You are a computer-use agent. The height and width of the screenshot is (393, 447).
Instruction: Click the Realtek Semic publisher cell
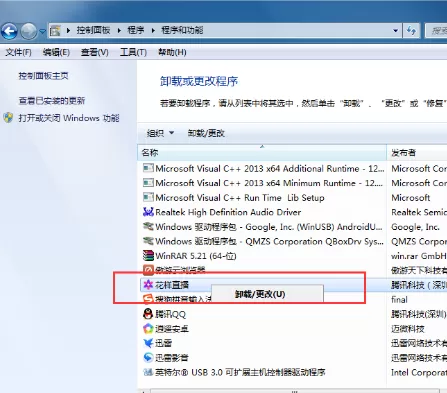click(x=419, y=212)
